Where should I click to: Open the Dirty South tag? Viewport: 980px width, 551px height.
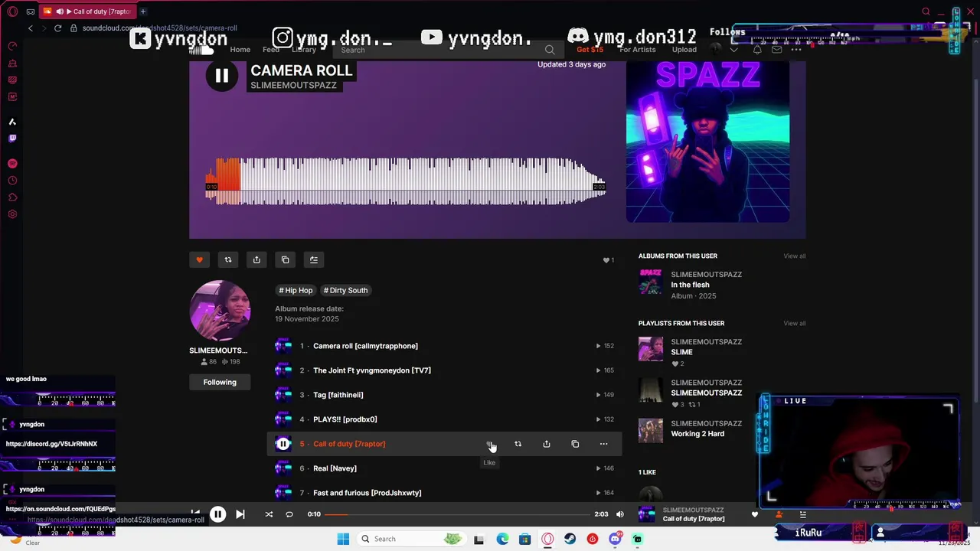345,290
